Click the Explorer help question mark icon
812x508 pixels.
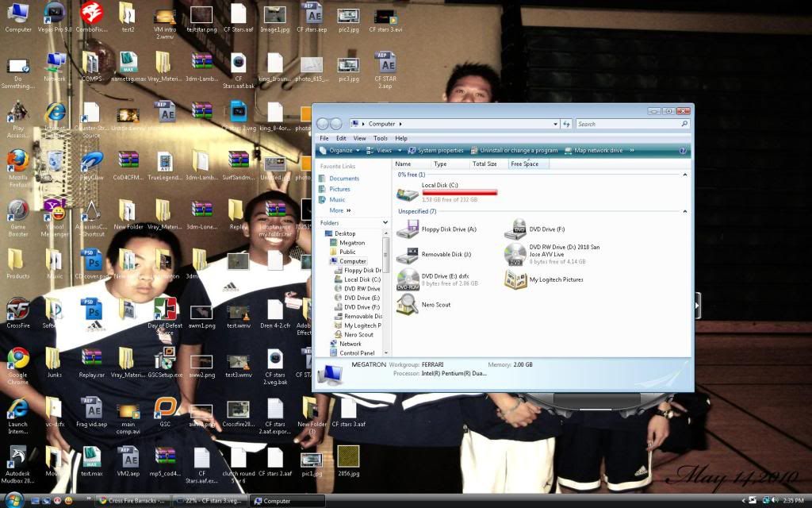tap(683, 151)
